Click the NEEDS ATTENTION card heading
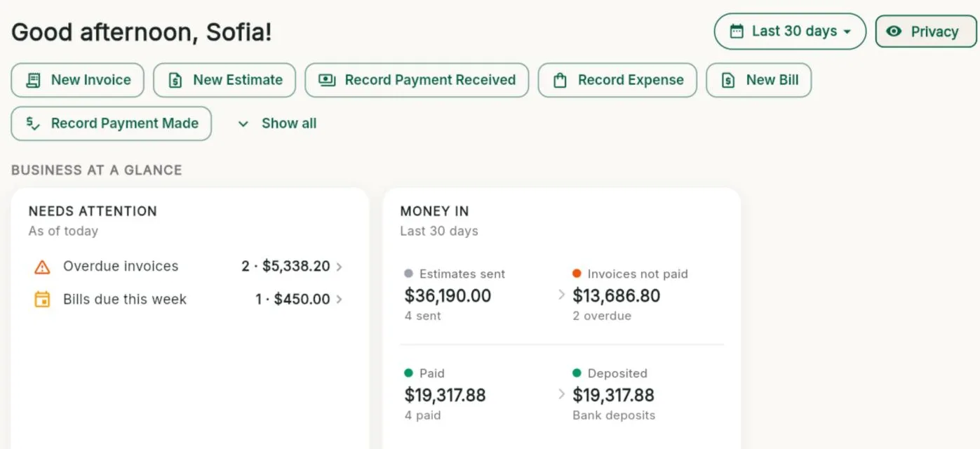This screenshot has height=449, width=980. click(x=93, y=211)
